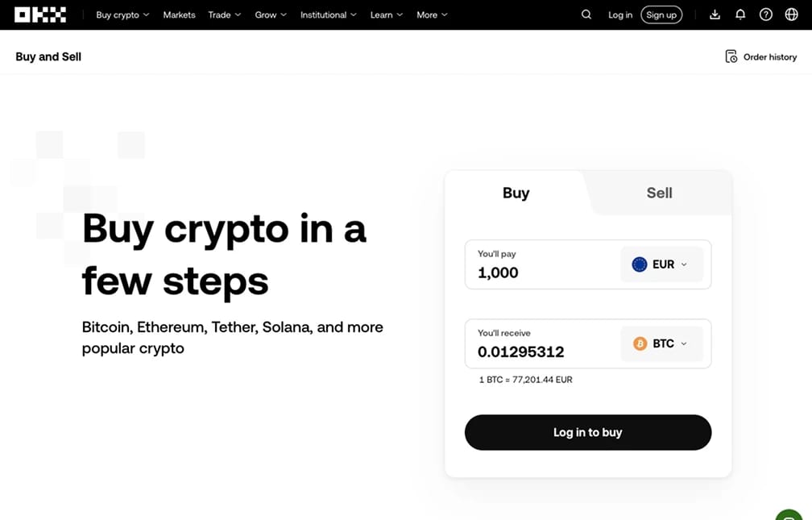The height and width of the screenshot is (520, 812).
Task: Switch to the Sell tab
Action: (659, 193)
